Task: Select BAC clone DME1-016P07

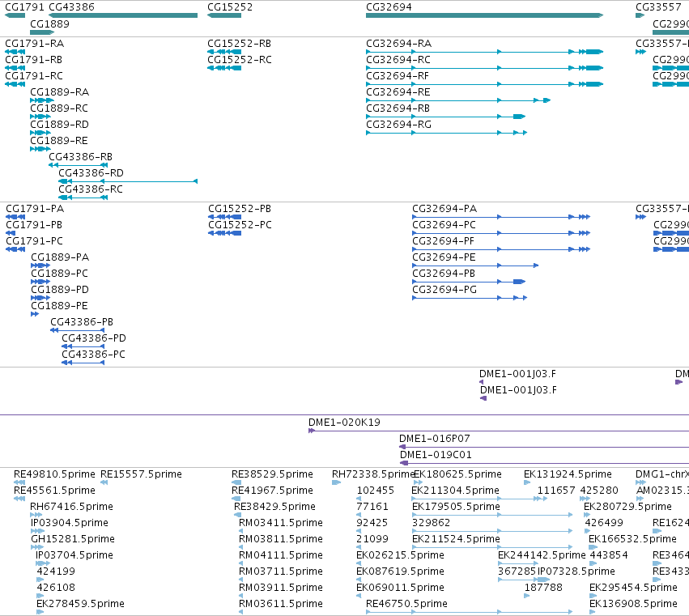Action: point(544,448)
